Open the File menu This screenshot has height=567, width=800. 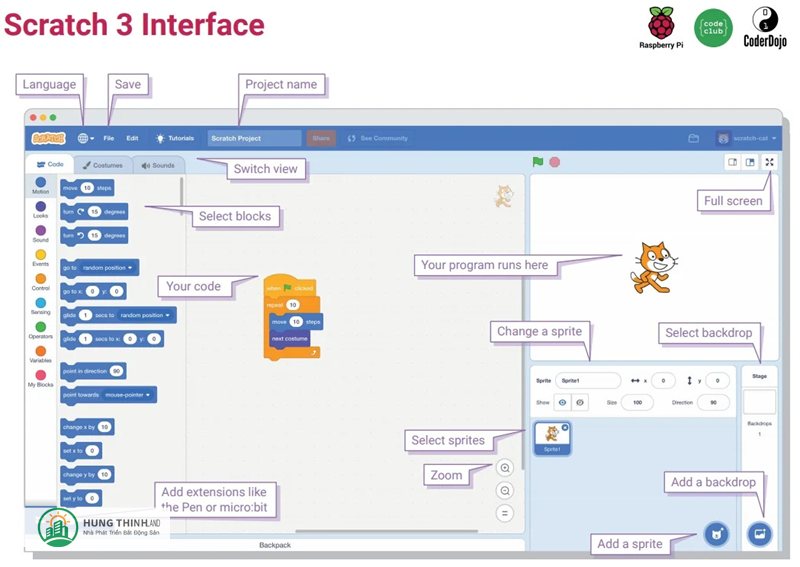(x=108, y=138)
